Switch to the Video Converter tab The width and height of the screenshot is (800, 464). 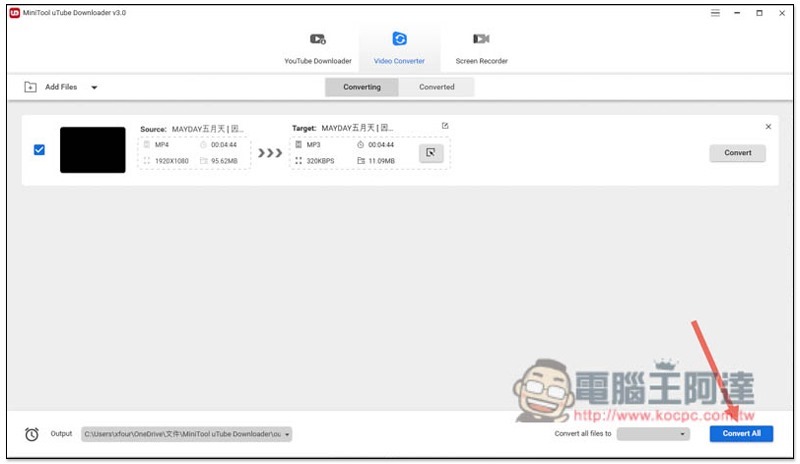tap(399, 48)
